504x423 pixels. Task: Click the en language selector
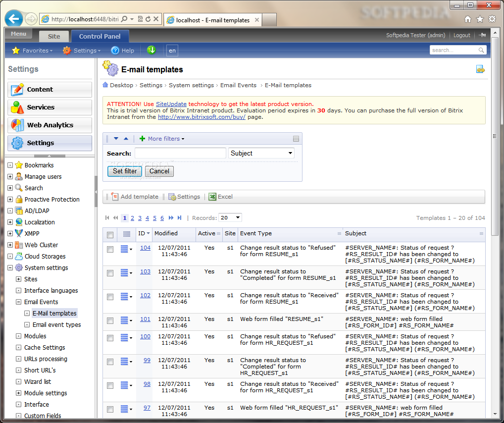(172, 51)
